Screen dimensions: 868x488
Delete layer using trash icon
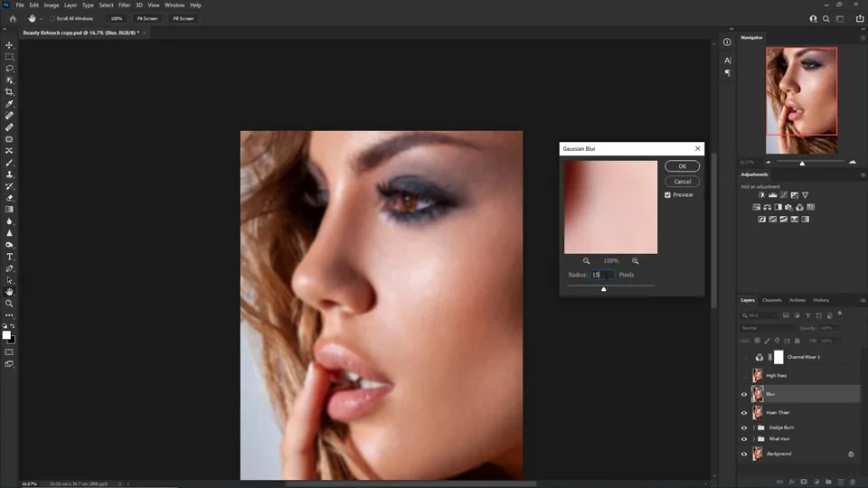[x=852, y=482]
